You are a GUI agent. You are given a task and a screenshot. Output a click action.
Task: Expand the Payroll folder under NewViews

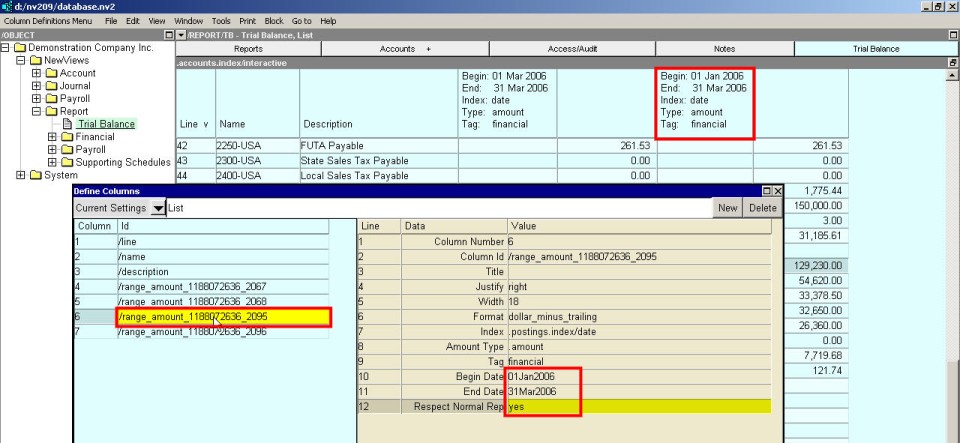(38, 99)
